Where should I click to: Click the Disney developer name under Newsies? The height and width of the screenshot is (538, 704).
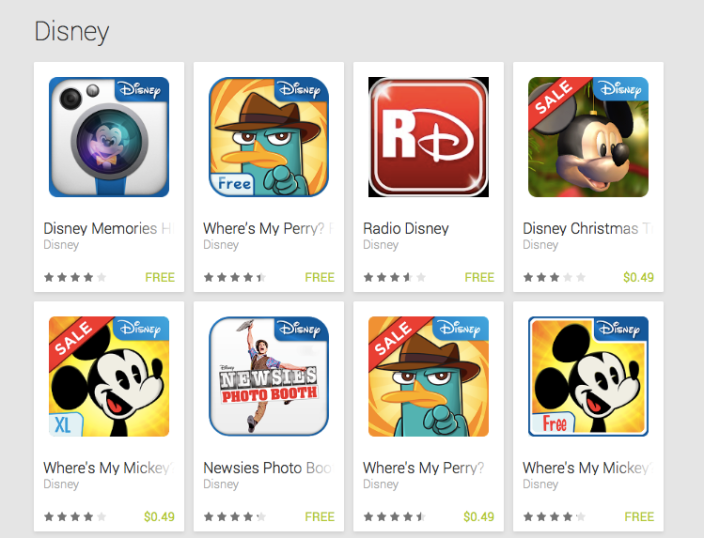pyautogui.click(x=221, y=484)
